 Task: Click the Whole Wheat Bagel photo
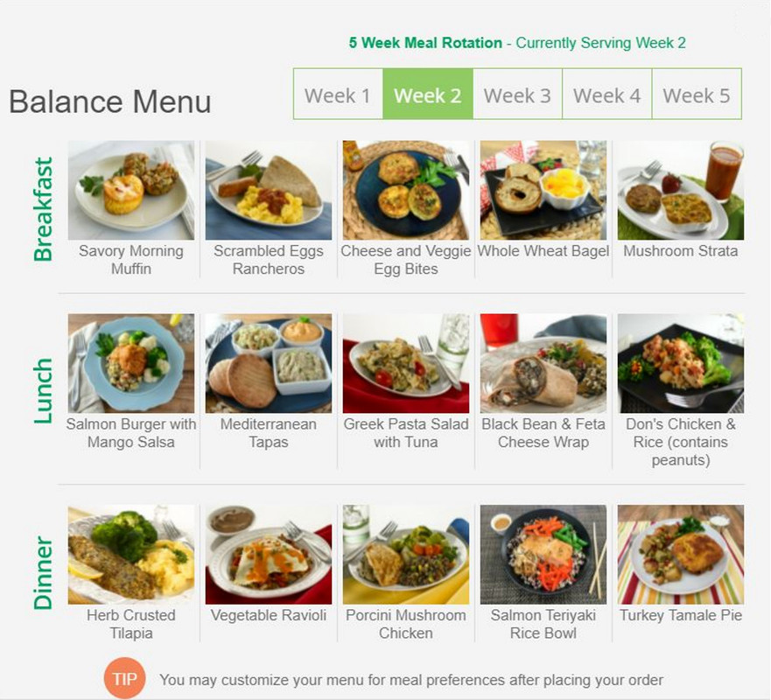pos(543,190)
